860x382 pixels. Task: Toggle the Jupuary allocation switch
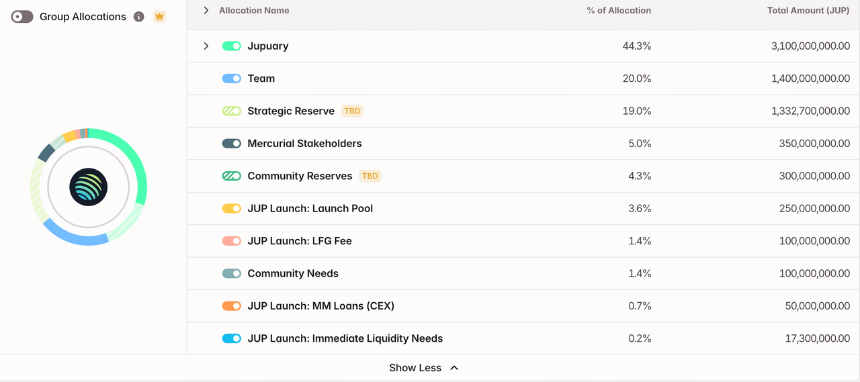tap(231, 46)
